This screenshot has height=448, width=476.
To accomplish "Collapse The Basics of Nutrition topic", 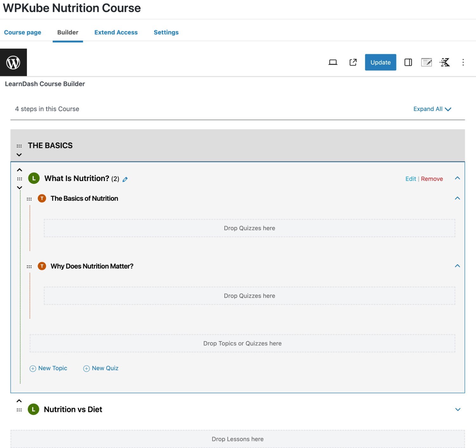I will (x=457, y=198).
